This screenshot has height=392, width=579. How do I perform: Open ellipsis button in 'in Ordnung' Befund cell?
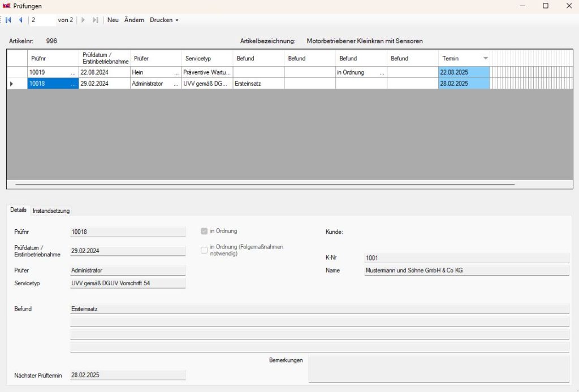[382, 73]
